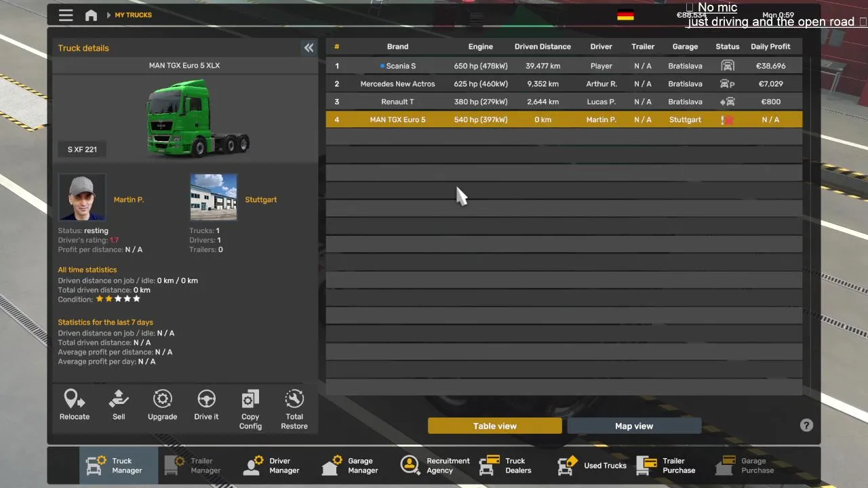Click the truck condition star rating
Screen dimensions: 868x488
tap(118, 299)
